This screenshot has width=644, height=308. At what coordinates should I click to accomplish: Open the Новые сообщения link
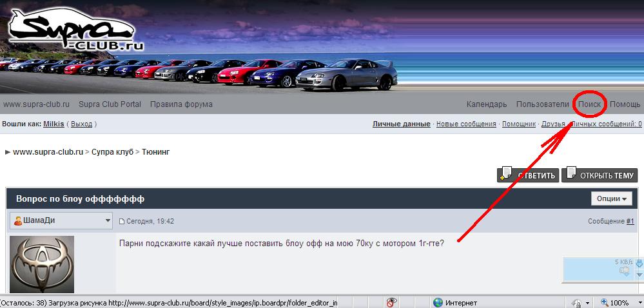(466, 124)
